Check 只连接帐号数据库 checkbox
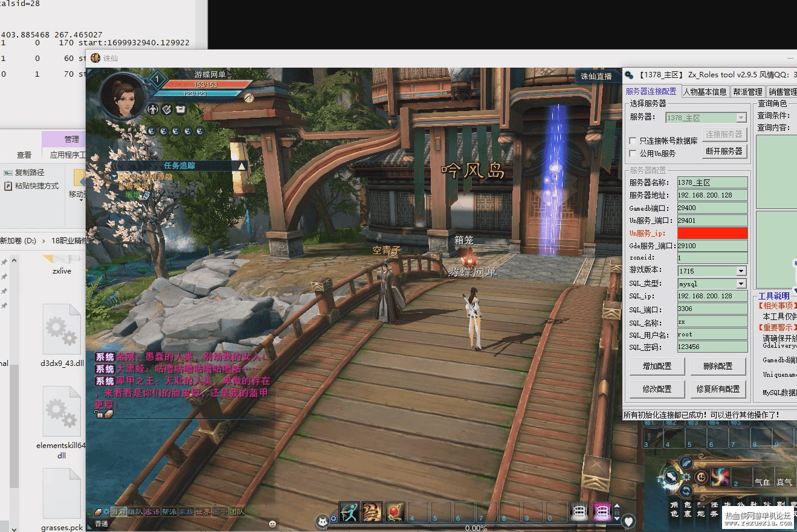 tap(633, 141)
